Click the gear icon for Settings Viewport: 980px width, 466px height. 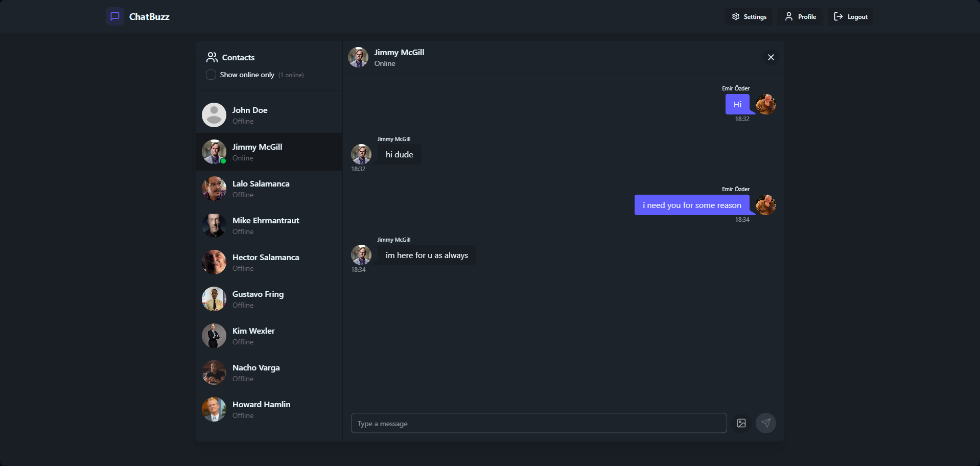736,17
